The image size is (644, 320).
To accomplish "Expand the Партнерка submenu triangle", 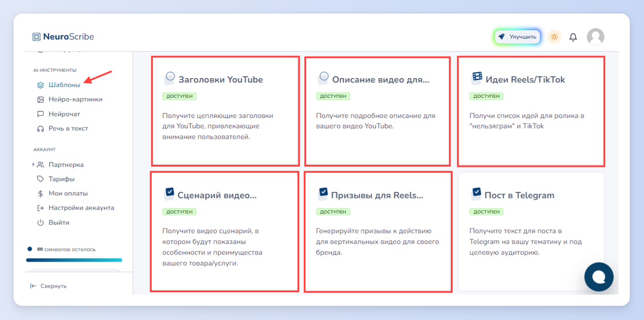I will 33,165.
